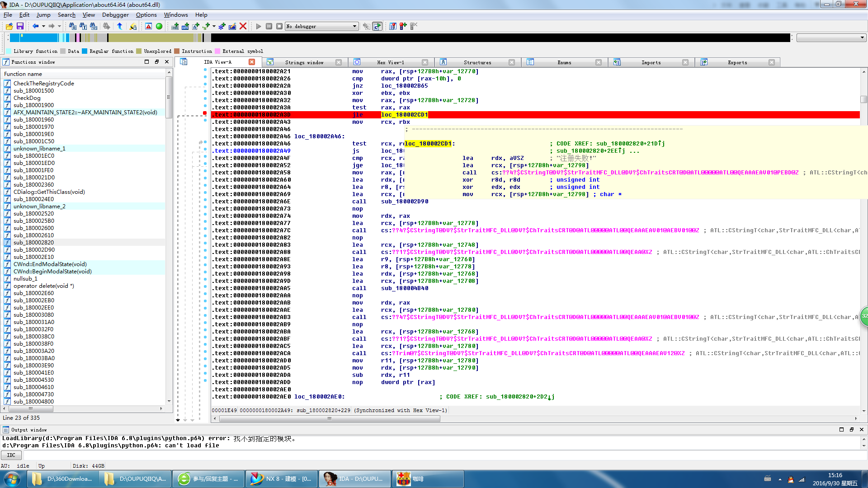
Task: Open the Options menu
Action: point(146,15)
